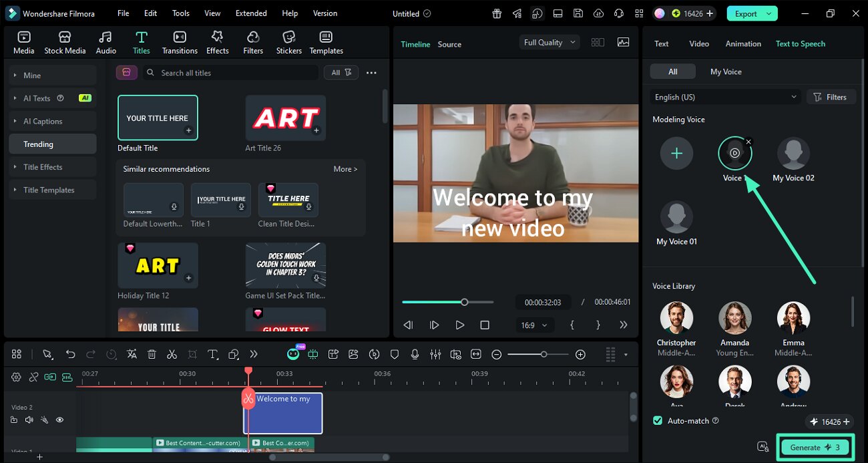The image size is (868, 463).
Task: Toggle timeline snapping icon near copilot
Action: pyautogui.click(x=313, y=354)
